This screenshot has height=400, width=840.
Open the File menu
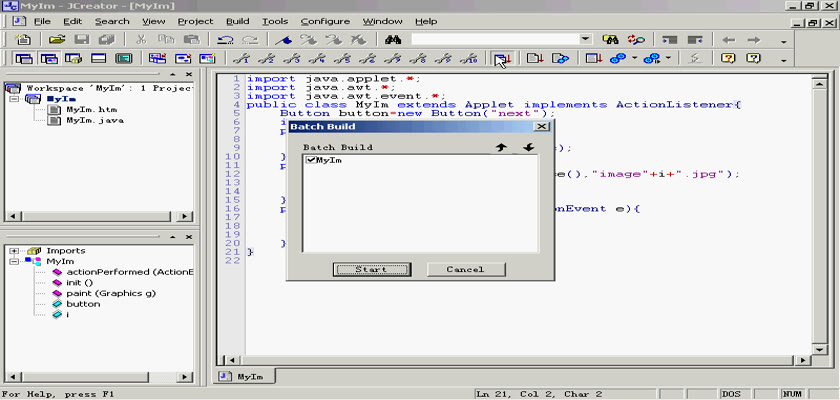click(x=42, y=21)
